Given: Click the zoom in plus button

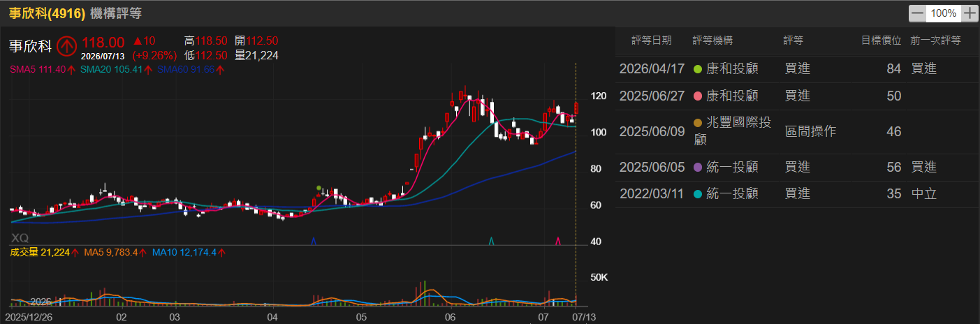Looking at the screenshot, I should click(970, 13).
